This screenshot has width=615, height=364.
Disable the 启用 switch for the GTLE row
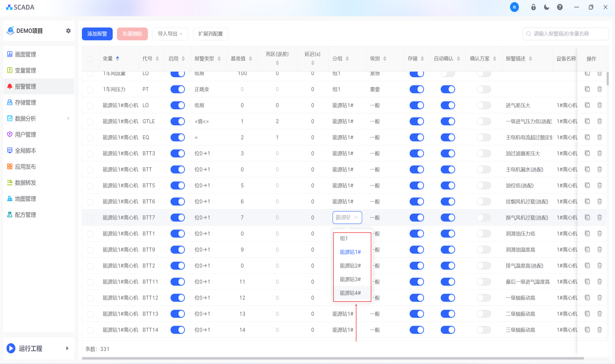[x=177, y=121]
